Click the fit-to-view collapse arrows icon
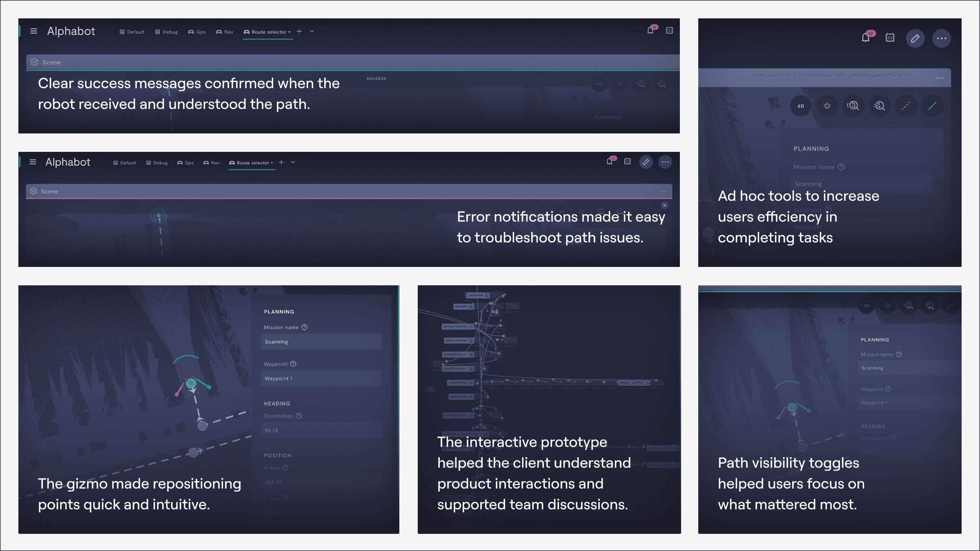 (x=827, y=106)
